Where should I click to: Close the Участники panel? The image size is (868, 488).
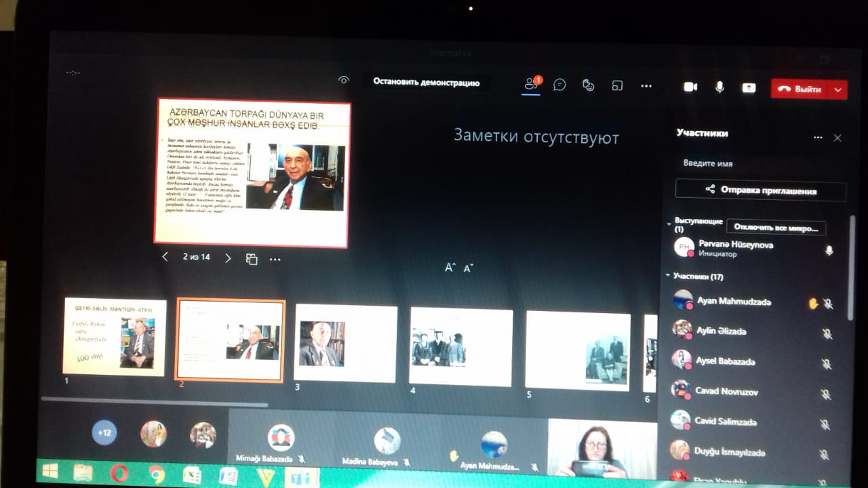click(837, 138)
